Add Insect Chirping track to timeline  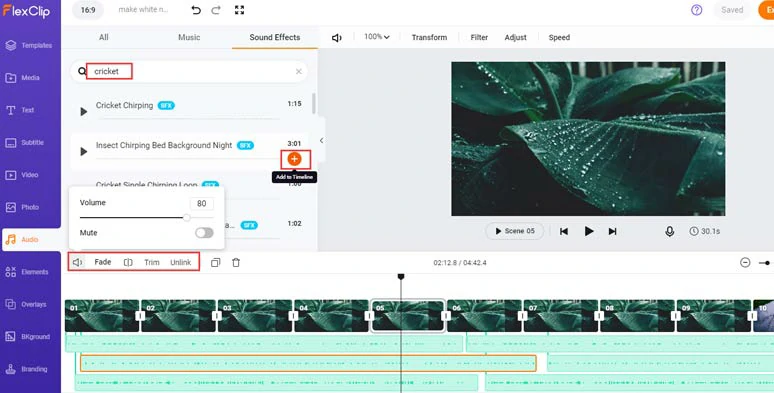(294, 159)
